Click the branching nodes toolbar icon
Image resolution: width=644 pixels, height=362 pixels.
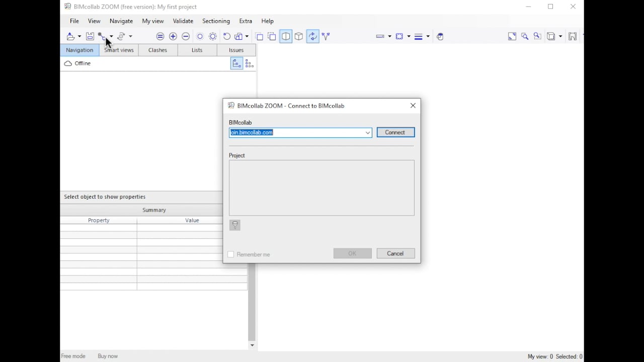326,36
